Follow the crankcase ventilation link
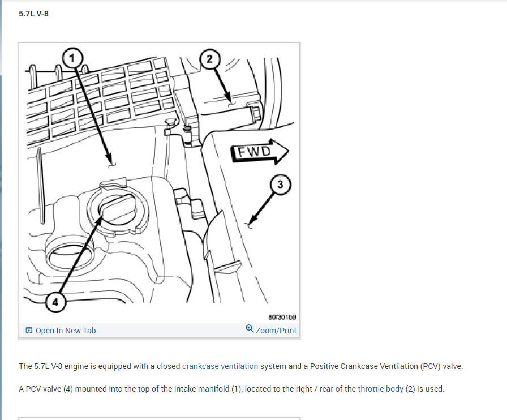The width and height of the screenshot is (507, 420). click(220, 366)
